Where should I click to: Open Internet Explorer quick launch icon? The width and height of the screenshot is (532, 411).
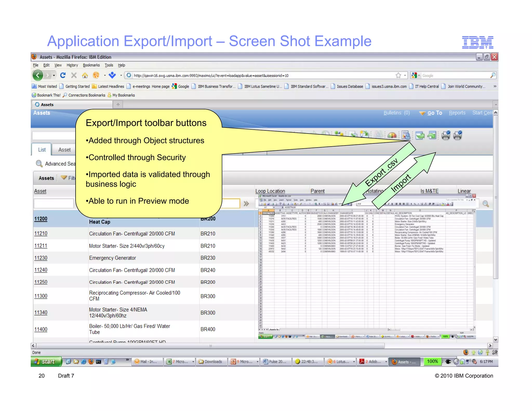point(84,361)
